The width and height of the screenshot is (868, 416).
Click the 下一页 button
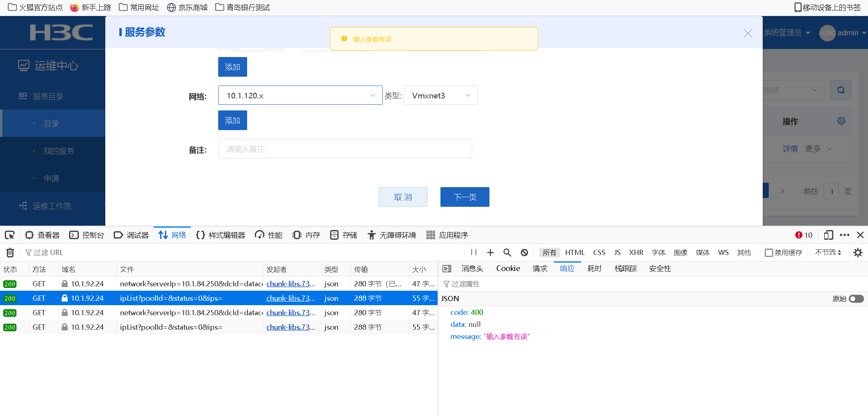[x=465, y=197]
